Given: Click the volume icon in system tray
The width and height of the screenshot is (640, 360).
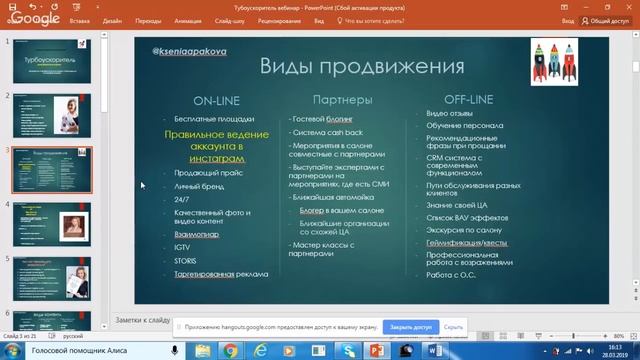Looking at the screenshot, I should click(590, 351).
